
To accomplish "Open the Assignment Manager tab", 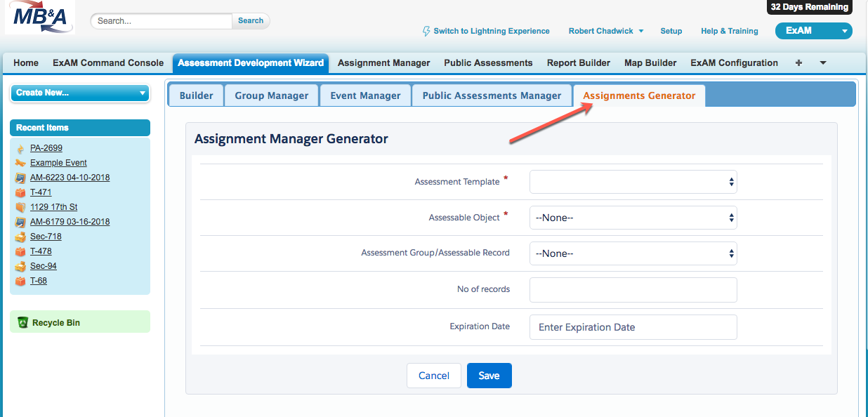I will (383, 62).
